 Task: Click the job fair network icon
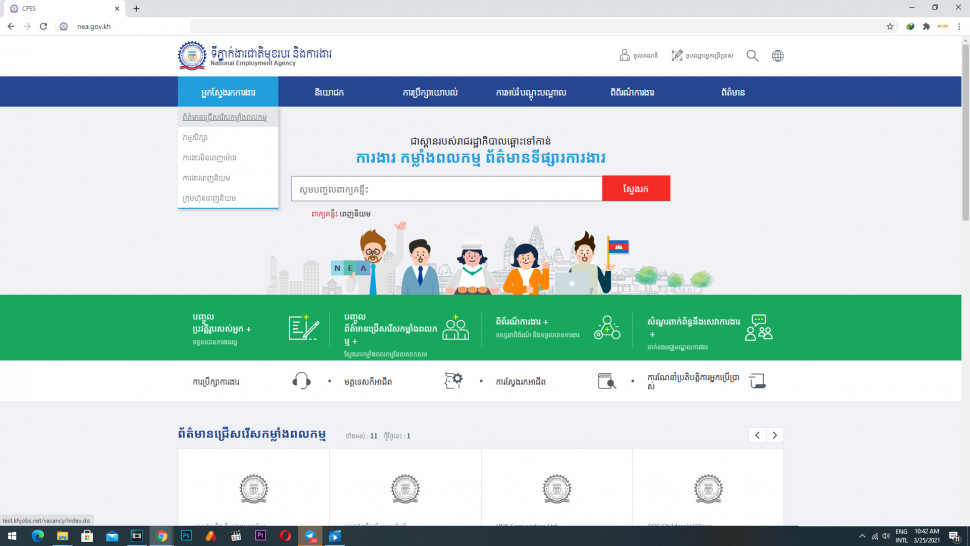[607, 328]
